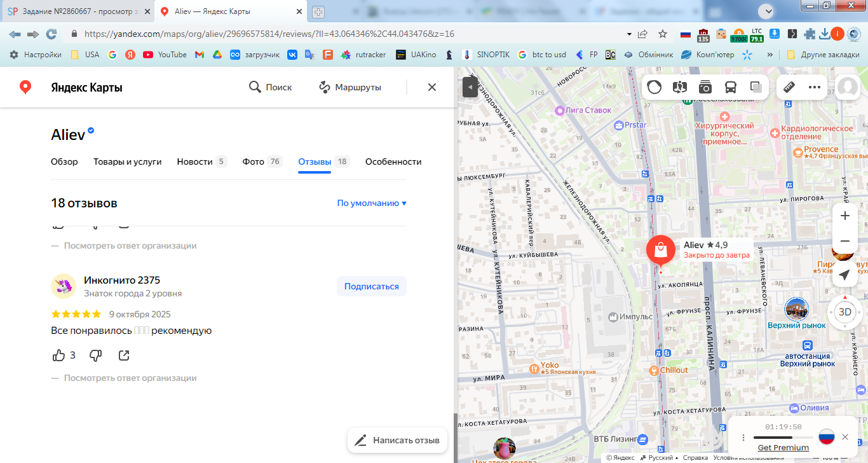Go to the Особенности tab
The width and height of the screenshot is (868, 463).
click(393, 162)
